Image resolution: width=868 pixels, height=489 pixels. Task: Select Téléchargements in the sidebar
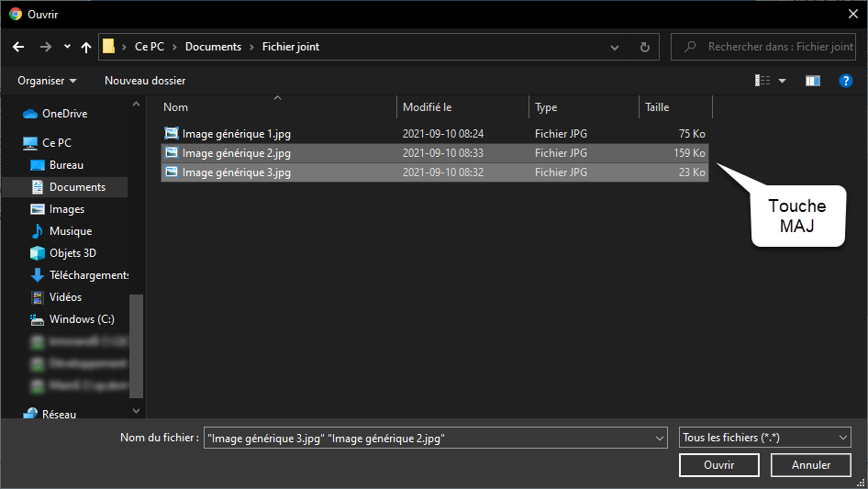[88, 275]
